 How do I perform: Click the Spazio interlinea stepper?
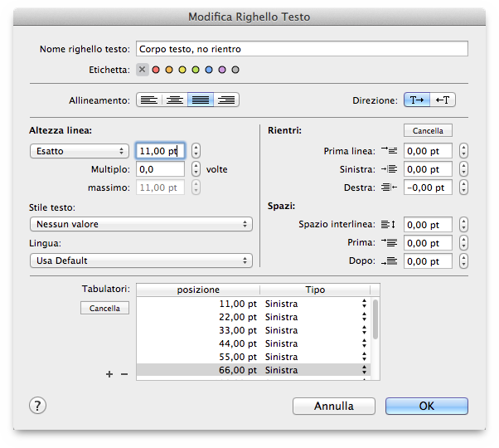tap(463, 225)
